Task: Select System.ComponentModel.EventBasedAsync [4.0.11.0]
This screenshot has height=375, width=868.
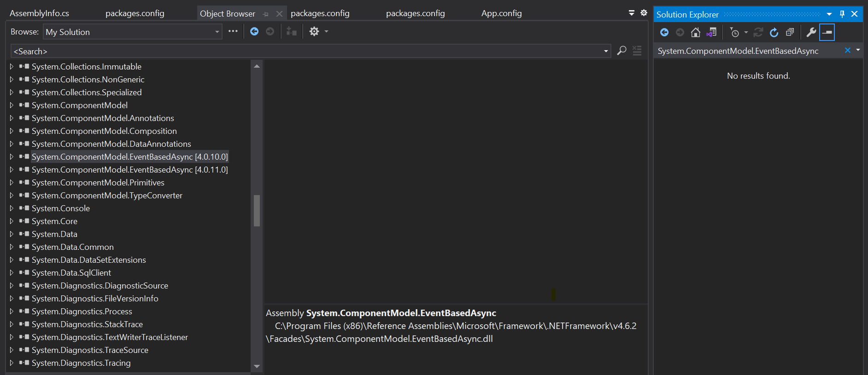Action: [x=130, y=170]
